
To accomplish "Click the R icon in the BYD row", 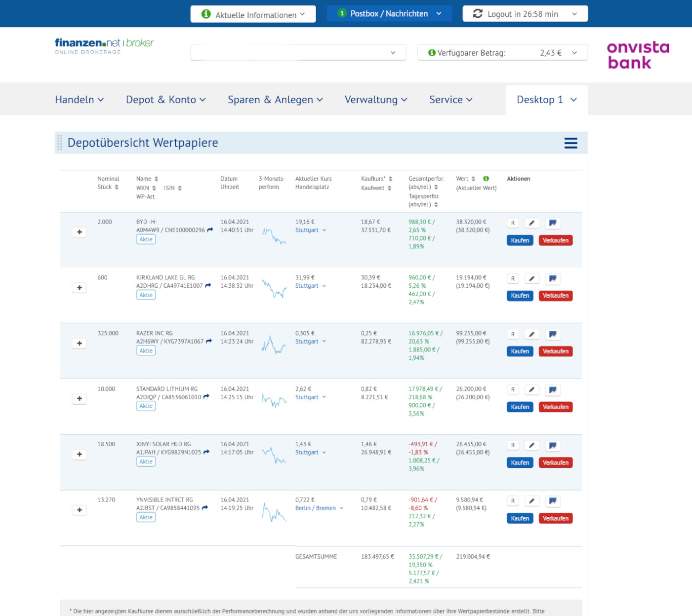I will (513, 223).
